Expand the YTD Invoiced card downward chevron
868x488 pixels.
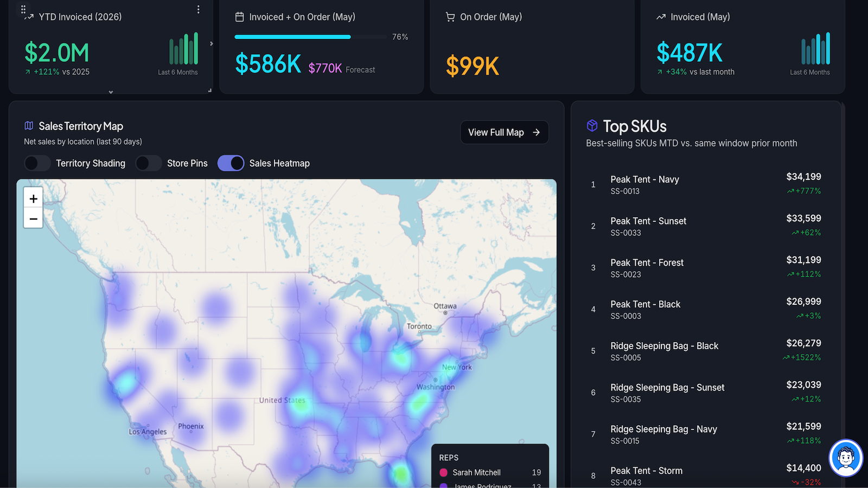tap(111, 92)
